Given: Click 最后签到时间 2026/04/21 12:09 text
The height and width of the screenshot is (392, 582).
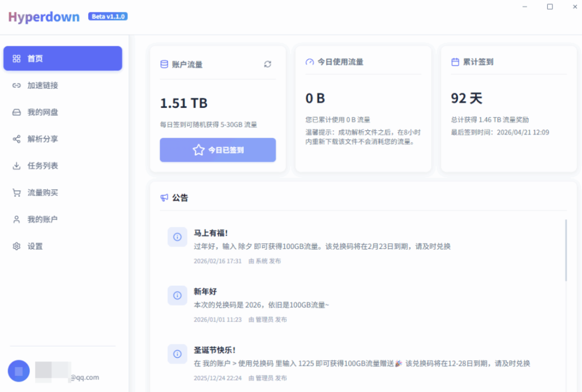Looking at the screenshot, I should [500, 132].
